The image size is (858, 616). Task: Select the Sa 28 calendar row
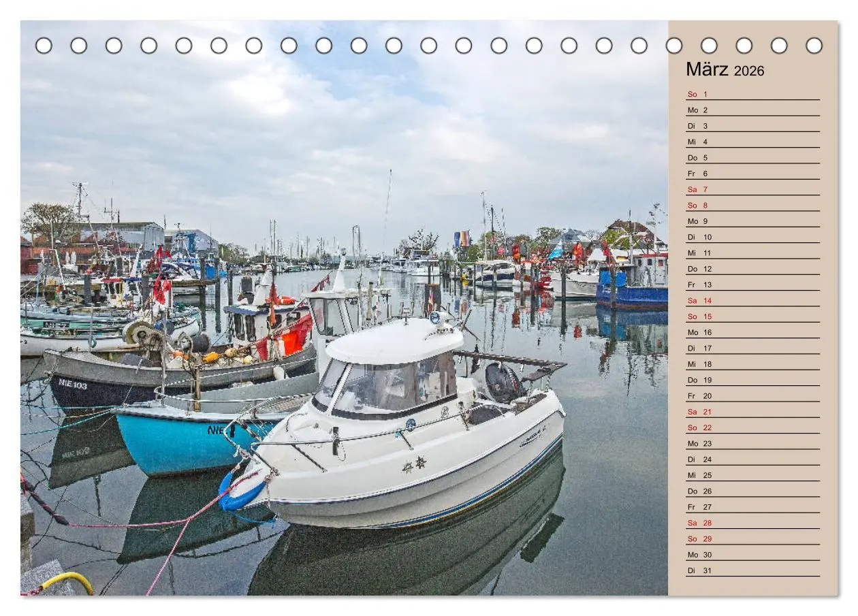tap(752, 523)
